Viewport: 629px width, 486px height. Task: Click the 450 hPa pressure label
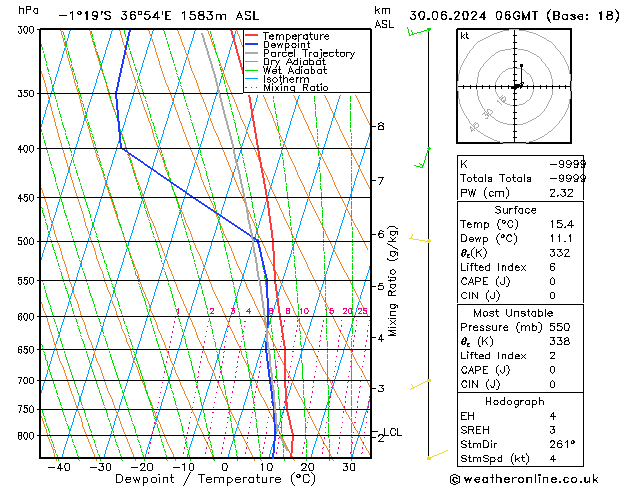tap(28, 198)
